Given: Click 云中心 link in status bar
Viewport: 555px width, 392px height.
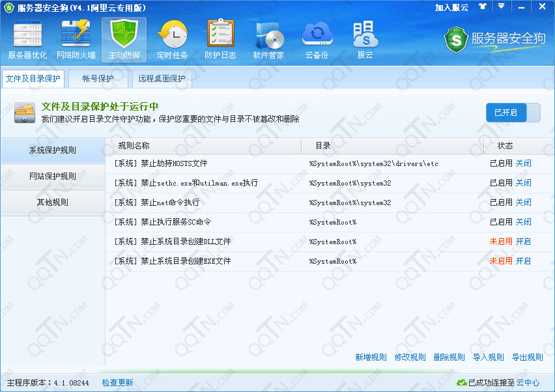Looking at the screenshot, I should tap(528, 383).
